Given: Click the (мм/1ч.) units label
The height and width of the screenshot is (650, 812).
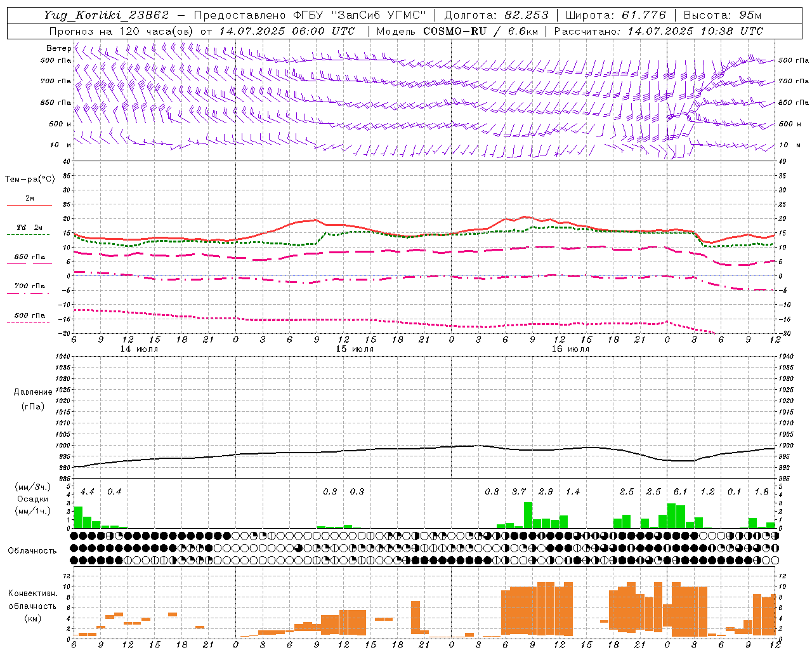Looking at the screenshot, I should coord(33,511).
